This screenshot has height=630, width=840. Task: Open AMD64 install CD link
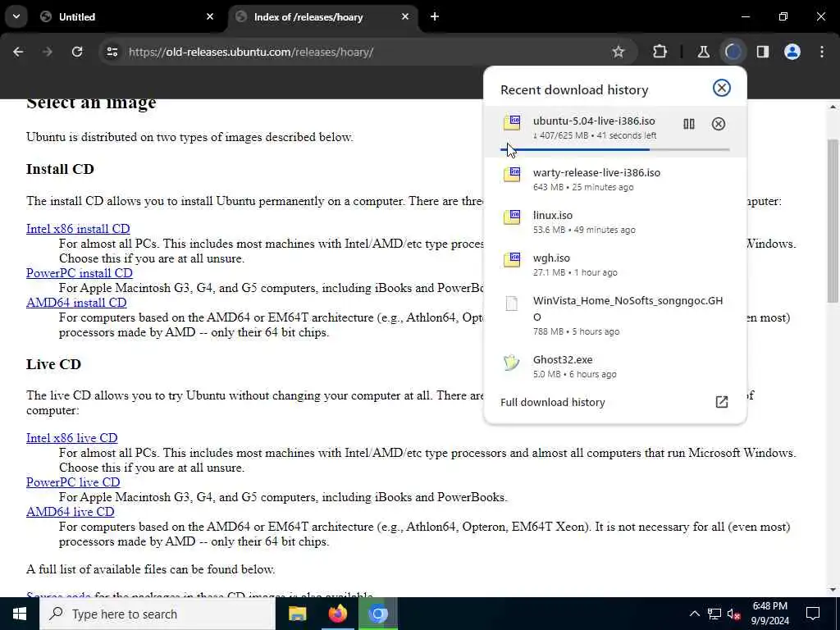tap(76, 303)
